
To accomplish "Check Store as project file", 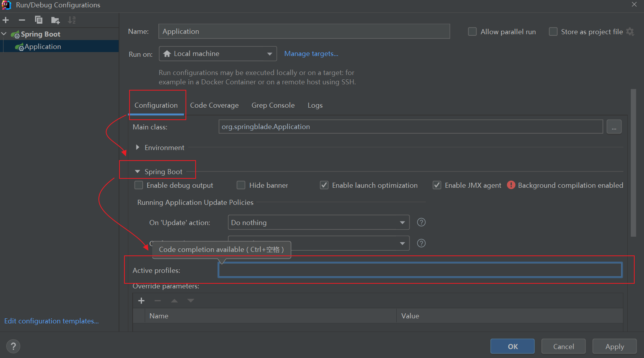I will 553,32.
